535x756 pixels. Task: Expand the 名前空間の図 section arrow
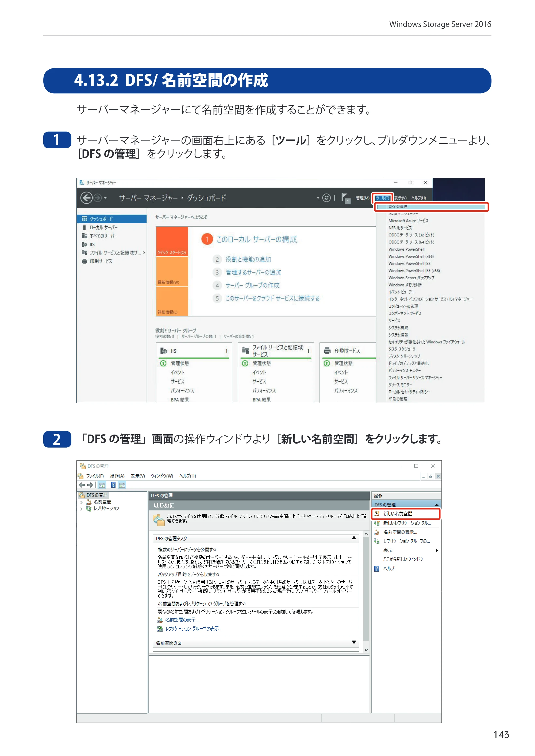point(354,642)
